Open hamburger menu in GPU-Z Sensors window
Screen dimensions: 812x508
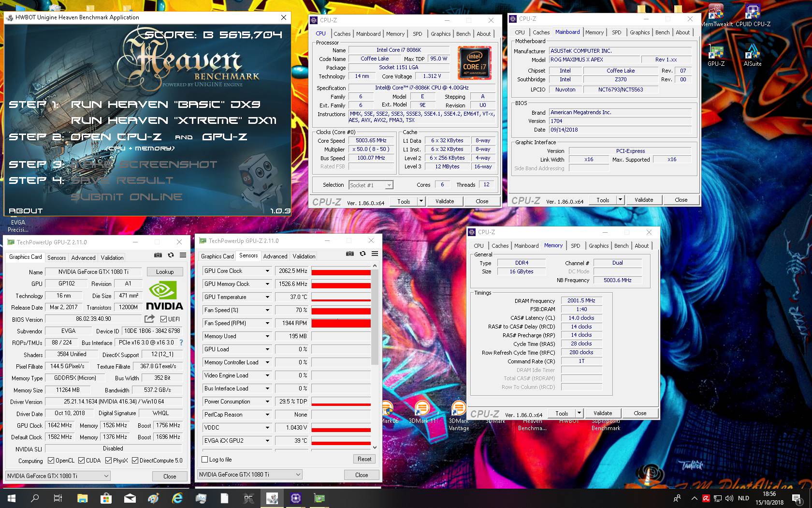pyautogui.click(x=375, y=254)
